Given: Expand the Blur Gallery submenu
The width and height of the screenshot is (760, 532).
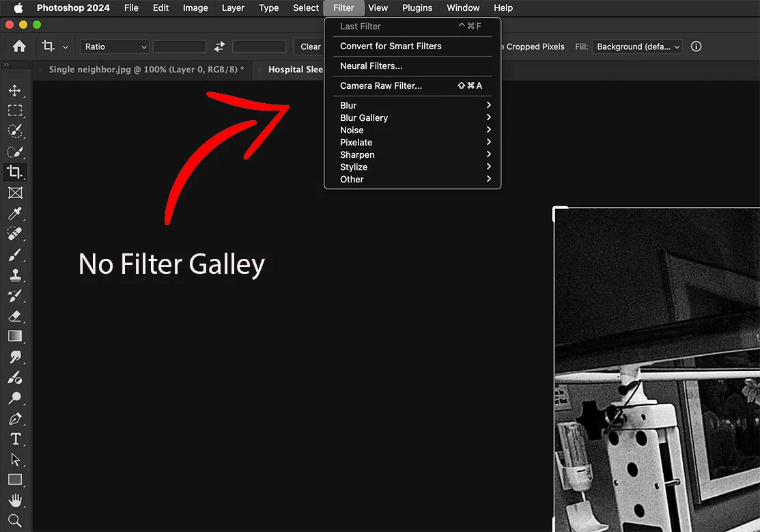Looking at the screenshot, I should (412, 118).
